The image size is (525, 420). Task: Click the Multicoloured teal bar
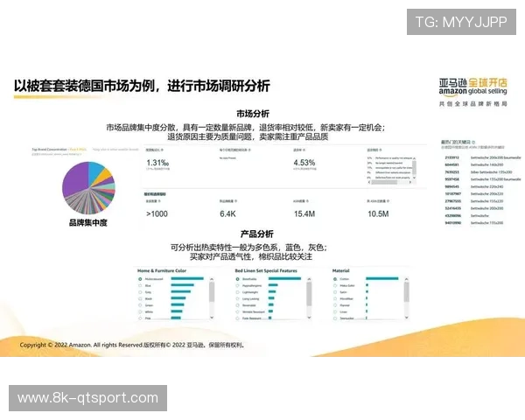[x=187, y=278]
